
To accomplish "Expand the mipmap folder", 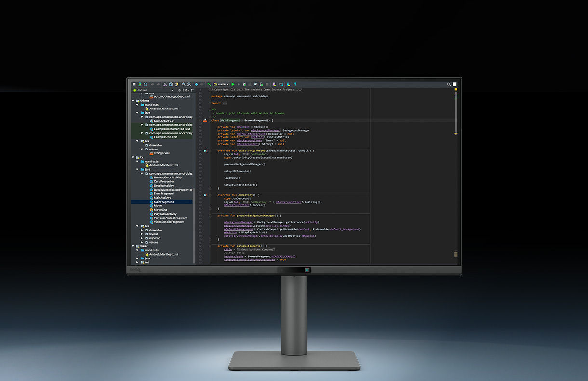I will tap(142, 238).
